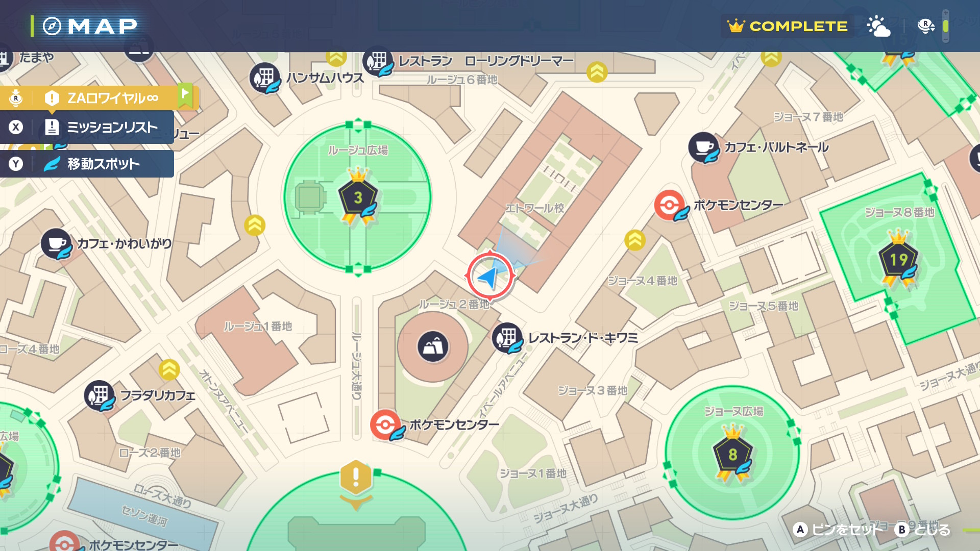Click battle zone 19 badge in Jaune 8
980x551 pixels.
click(x=898, y=259)
